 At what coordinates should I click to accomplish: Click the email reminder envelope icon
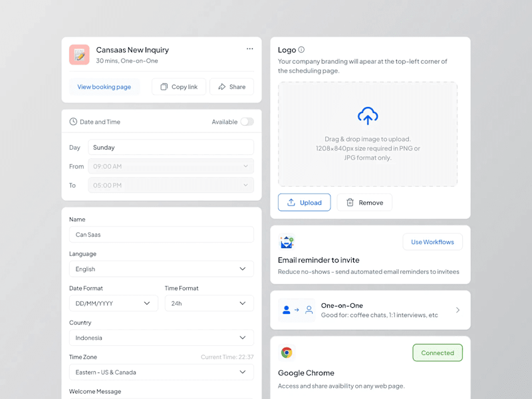287,242
